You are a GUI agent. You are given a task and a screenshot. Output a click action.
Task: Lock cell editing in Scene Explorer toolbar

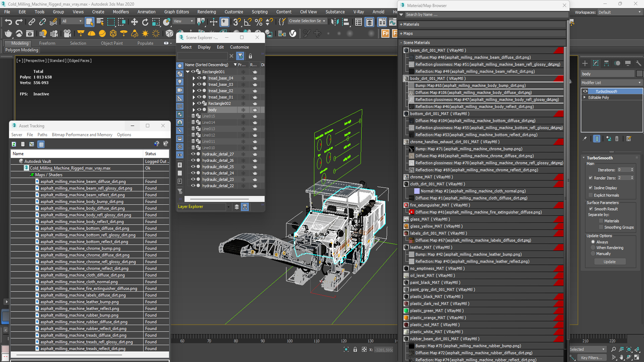click(x=250, y=56)
